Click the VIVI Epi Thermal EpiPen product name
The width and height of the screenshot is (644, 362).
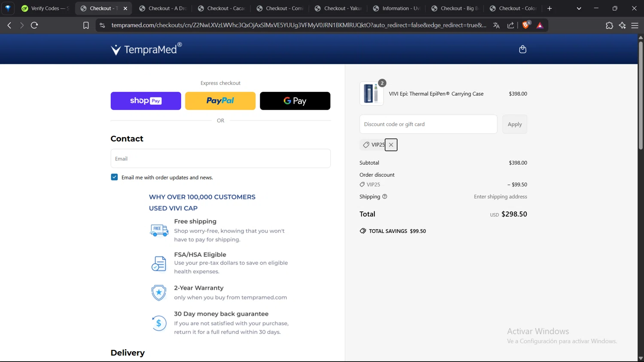pos(436,94)
